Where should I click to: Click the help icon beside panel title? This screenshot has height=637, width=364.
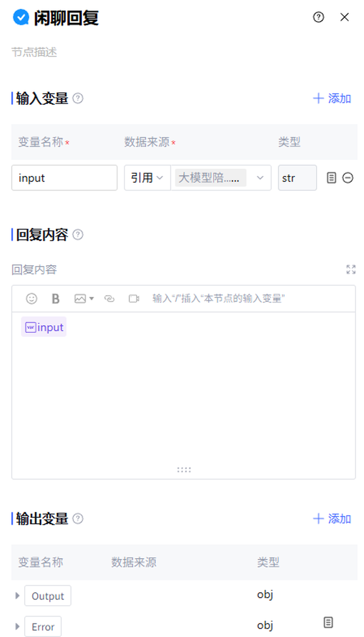pyautogui.click(x=318, y=17)
